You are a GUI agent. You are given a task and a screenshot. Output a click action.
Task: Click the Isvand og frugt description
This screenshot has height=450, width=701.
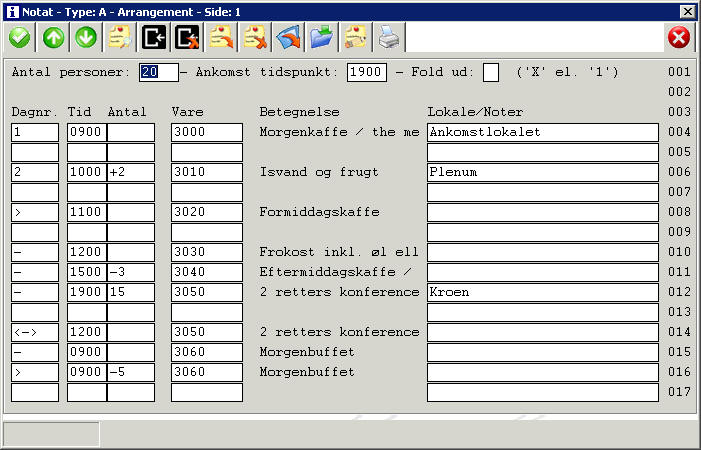pyautogui.click(x=319, y=172)
